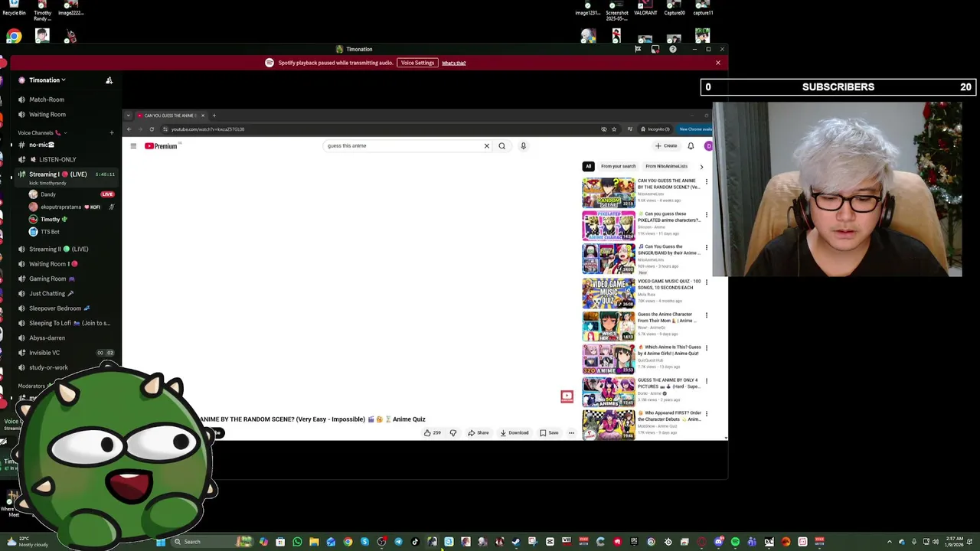Click the YouTube search magnifier button
This screenshot has height=551, width=980.
[x=502, y=145]
